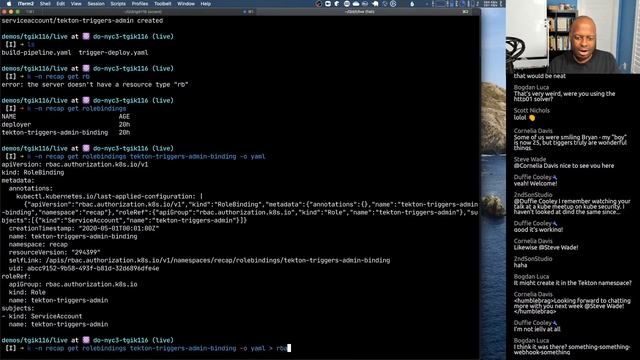This screenshot has height=360, width=640.
Task: Open the Apple menu
Action: point(9,4)
